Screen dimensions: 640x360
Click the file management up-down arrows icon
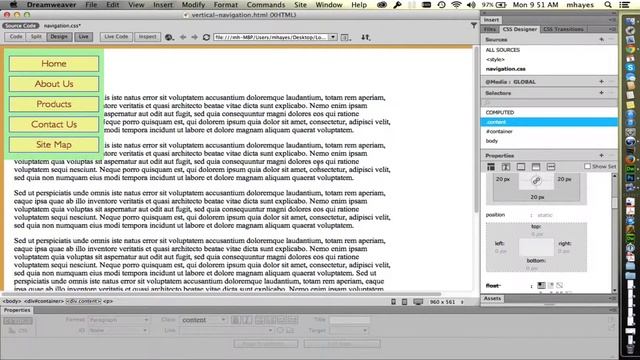[x=365, y=37]
